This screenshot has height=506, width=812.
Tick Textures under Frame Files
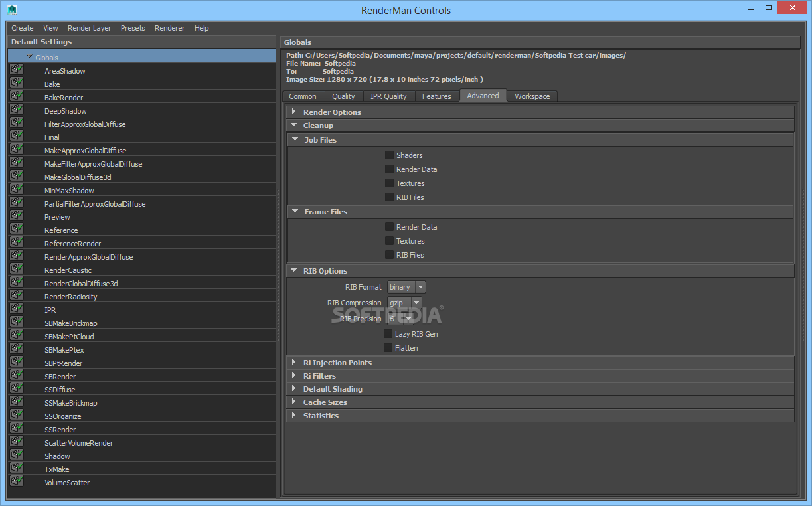[x=390, y=240]
